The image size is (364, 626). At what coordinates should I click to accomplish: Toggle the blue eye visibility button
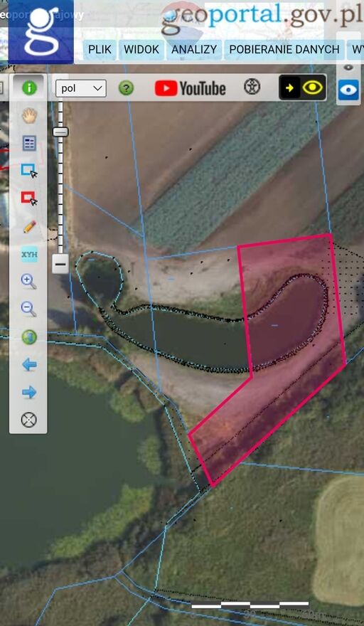(348, 90)
